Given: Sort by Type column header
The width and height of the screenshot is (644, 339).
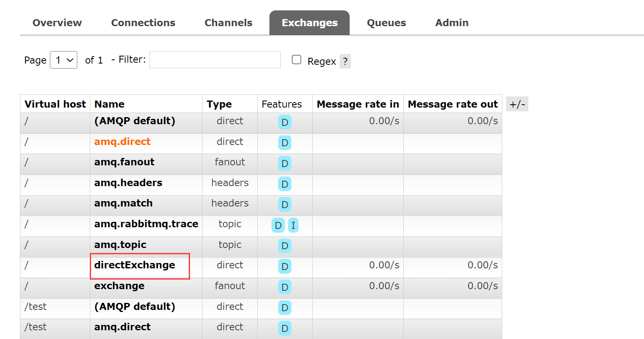Looking at the screenshot, I should click(219, 104).
